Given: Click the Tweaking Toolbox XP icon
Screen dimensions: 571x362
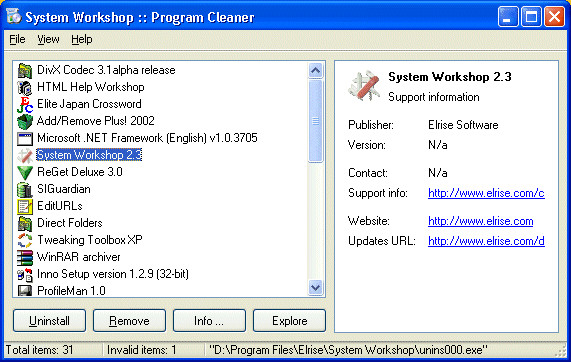Looking at the screenshot, I should pos(25,240).
